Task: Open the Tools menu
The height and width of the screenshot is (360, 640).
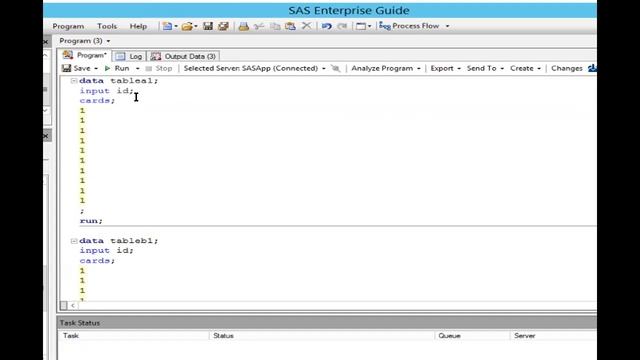Action: coord(107,26)
